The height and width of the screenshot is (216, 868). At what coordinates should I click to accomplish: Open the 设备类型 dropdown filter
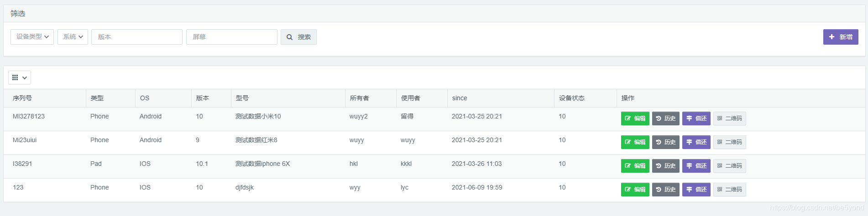32,37
